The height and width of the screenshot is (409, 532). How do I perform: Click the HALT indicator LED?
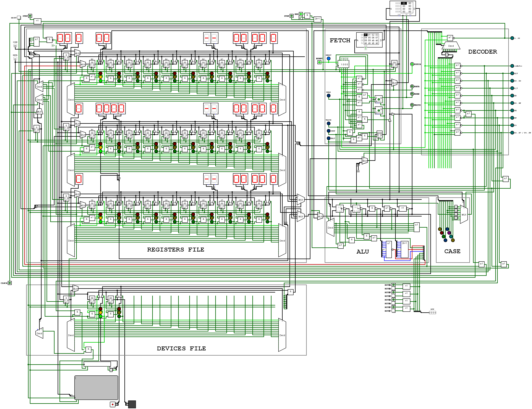329,138
